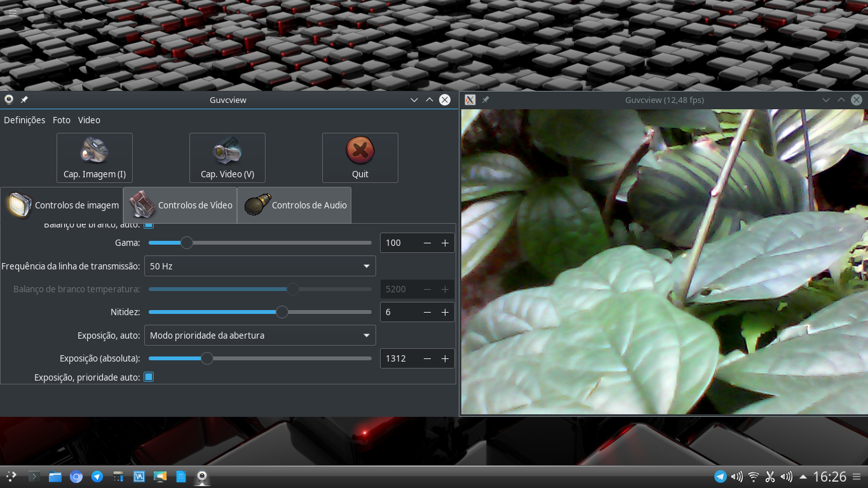Disable Exposição prioridade auto
This screenshot has height=488, width=868.
click(x=148, y=377)
